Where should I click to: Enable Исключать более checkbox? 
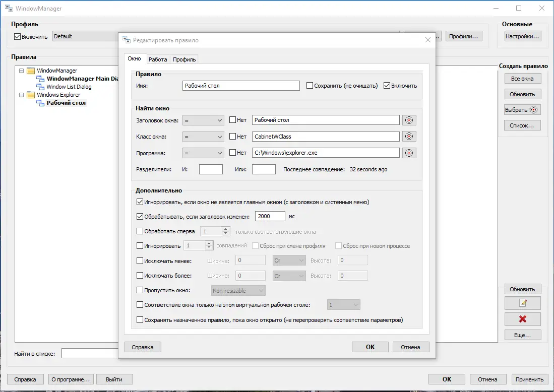pyautogui.click(x=140, y=276)
